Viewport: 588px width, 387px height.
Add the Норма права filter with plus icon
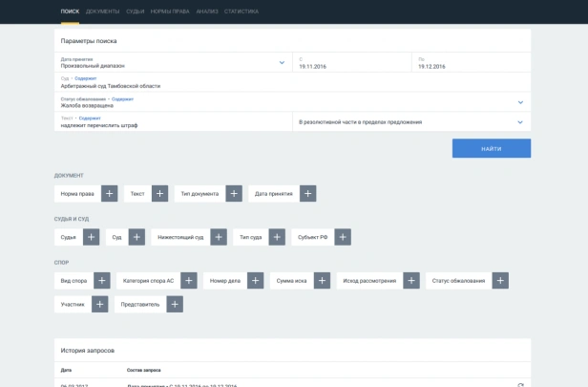[109, 194]
